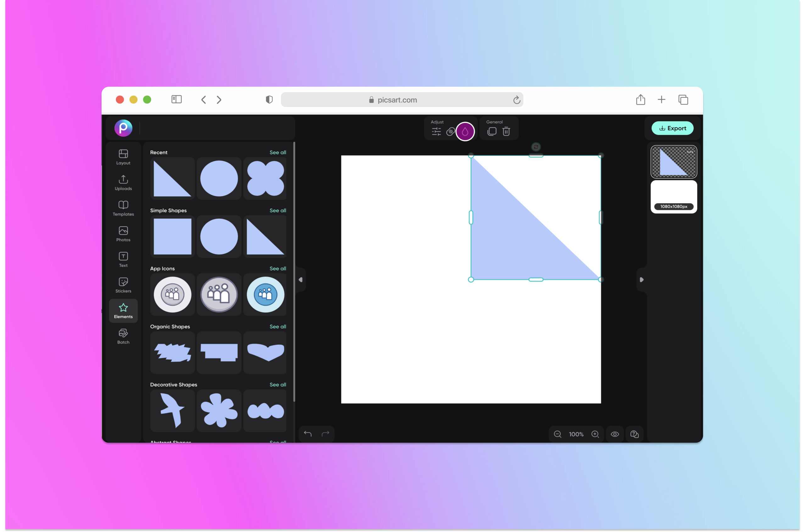Viewport: 805px width, 532px height.
Task: Click the Elements tool in sidebar
Action: 123,310
